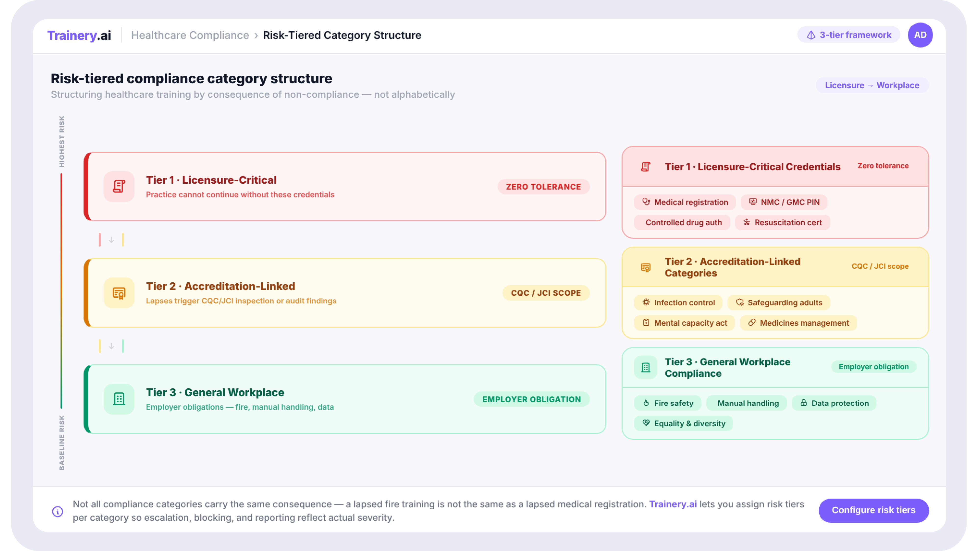Select the ZERO TOLERANCE badge
Screen dimensions: 980x551
point(543,187)
